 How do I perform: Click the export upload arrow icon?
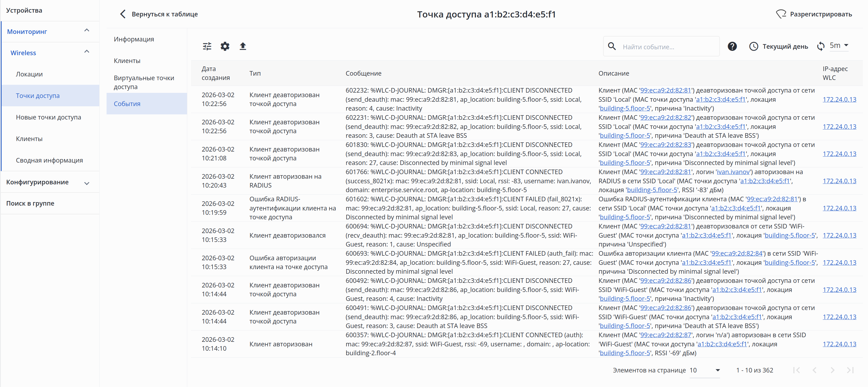(x=243, y=46)
